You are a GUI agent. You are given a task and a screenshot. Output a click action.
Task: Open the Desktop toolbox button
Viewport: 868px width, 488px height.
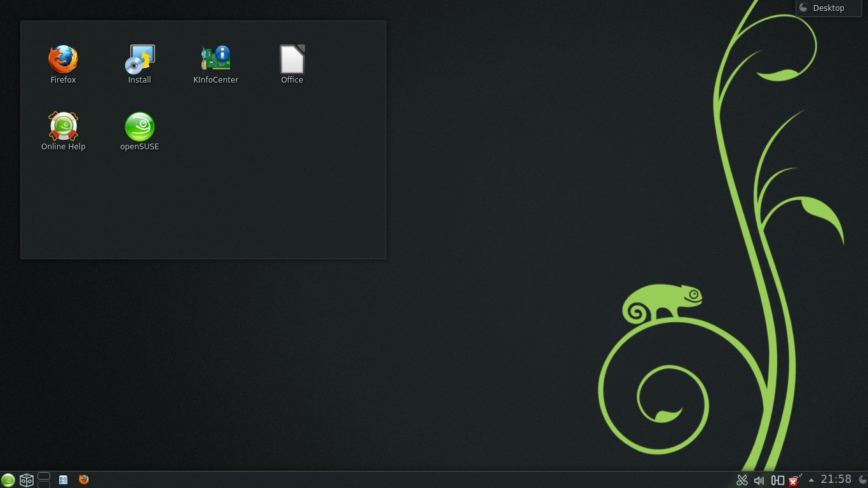[x=829, y=8]
